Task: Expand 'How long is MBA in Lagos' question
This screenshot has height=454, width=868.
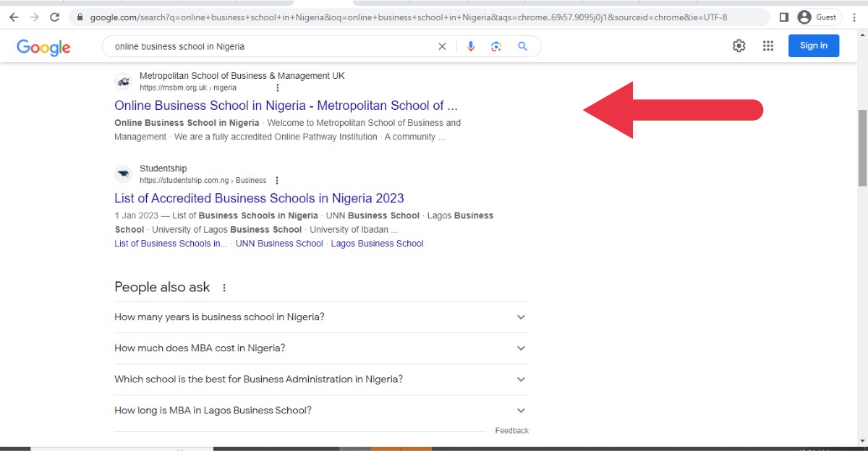Action: [321, 411]
